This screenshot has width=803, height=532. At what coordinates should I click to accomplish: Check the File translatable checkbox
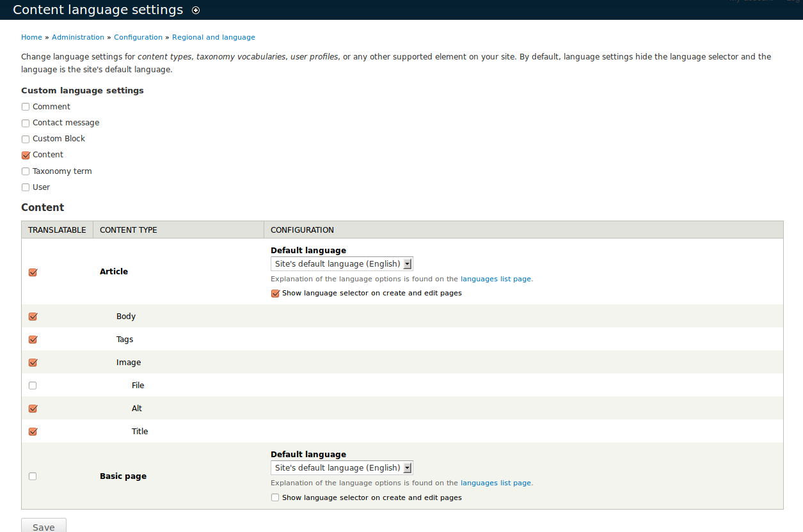point(33,386)
